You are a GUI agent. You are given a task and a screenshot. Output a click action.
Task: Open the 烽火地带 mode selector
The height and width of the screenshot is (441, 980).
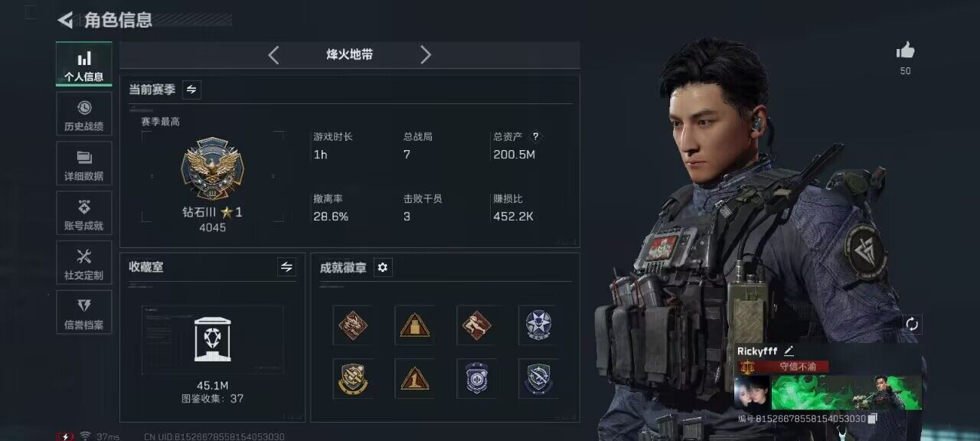pos(349,55)
